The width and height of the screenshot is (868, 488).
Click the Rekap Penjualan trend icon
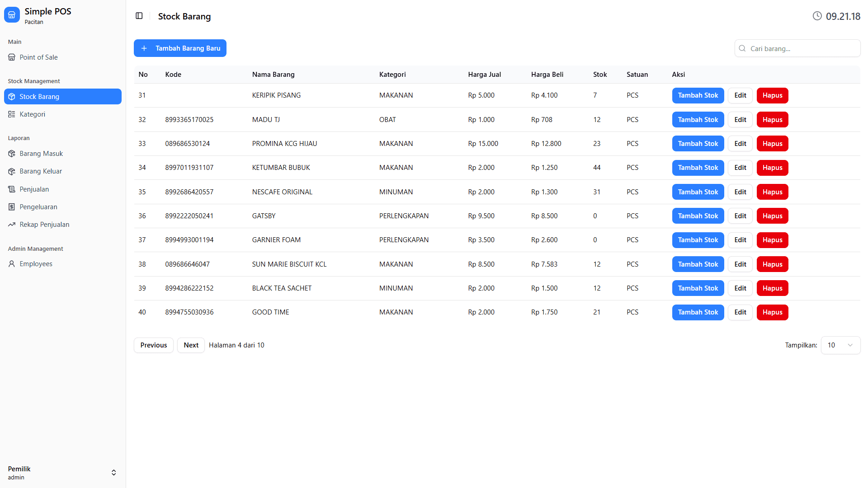pos(12,225)
